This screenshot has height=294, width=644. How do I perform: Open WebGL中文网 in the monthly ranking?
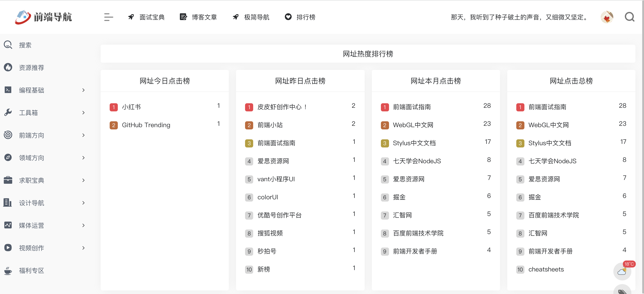[x=413, y=125]
